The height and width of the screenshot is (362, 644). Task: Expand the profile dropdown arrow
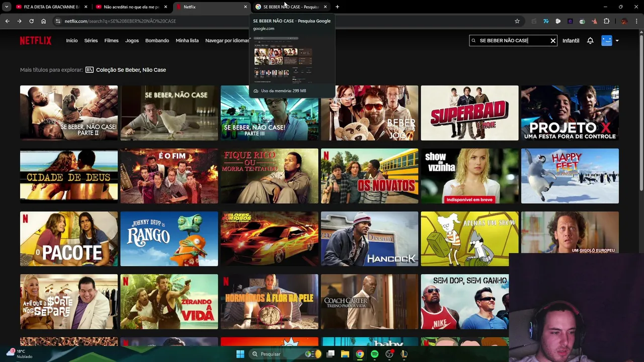tap(617, 41)
